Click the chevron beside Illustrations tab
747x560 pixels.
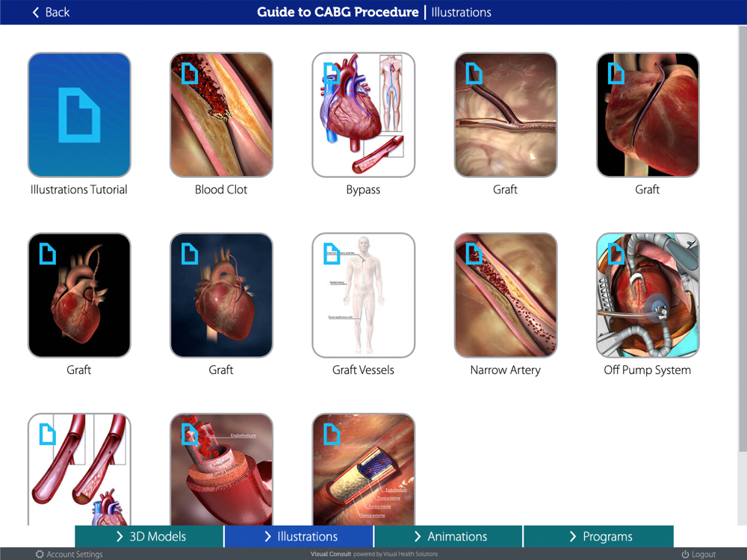pos(267,536)
